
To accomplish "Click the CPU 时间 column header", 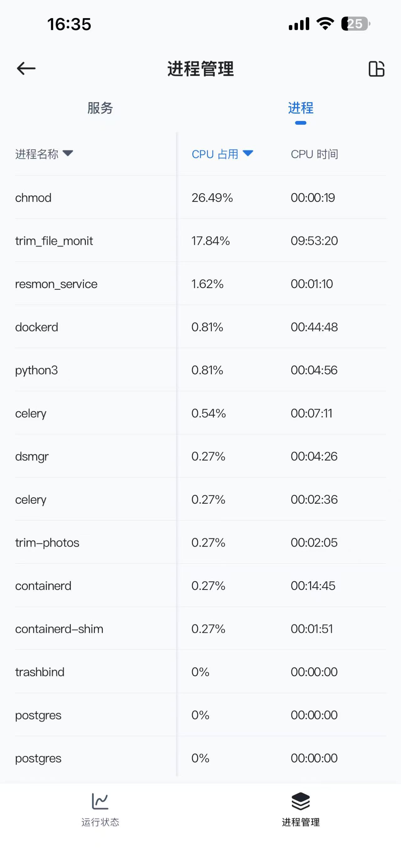I will coord(314,154).
